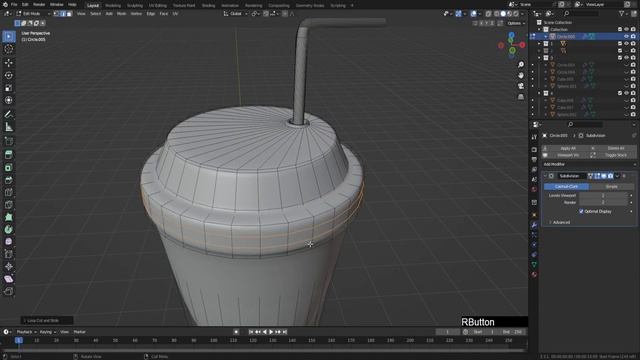Image resolution: width=640 pixels, height=360 pixels.
Task: Collapse the Subdivision modifier panel
Action: click(545, 176)
